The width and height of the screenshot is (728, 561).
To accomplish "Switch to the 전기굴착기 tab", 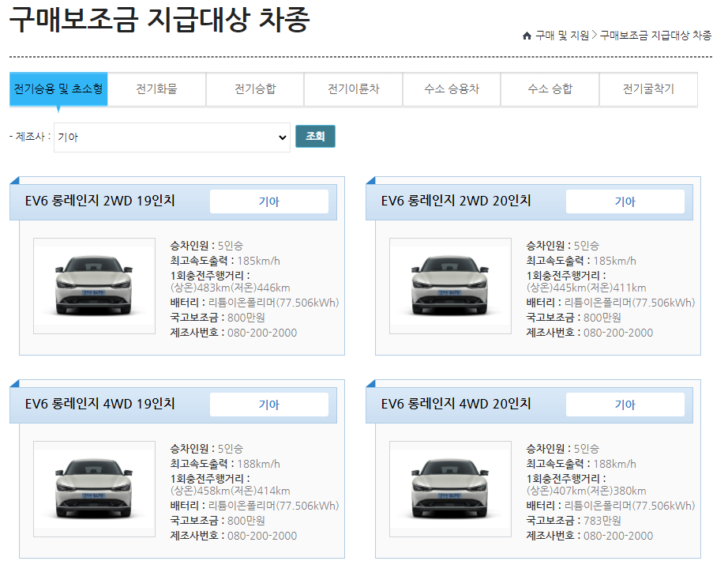I will pos(648,88).
